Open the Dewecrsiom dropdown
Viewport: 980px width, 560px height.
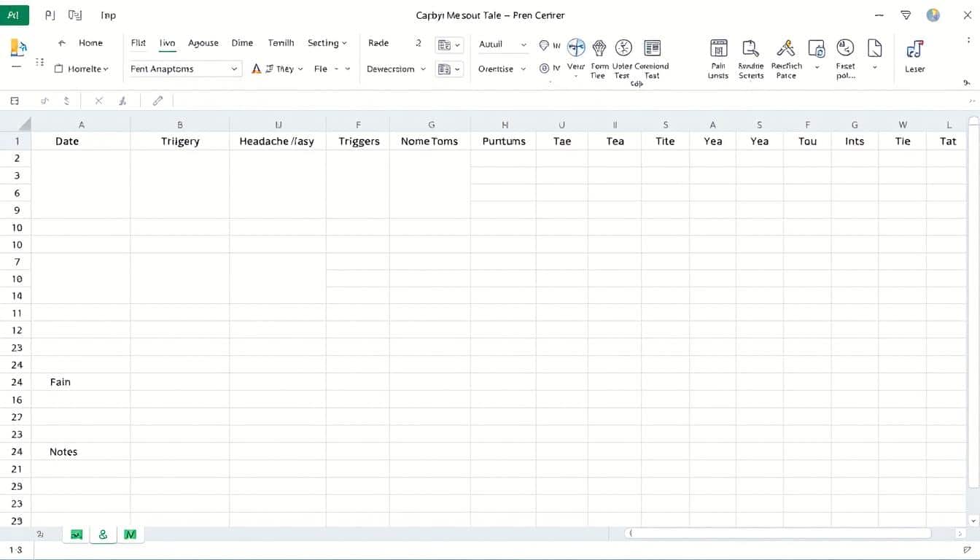tap(396, 69)
